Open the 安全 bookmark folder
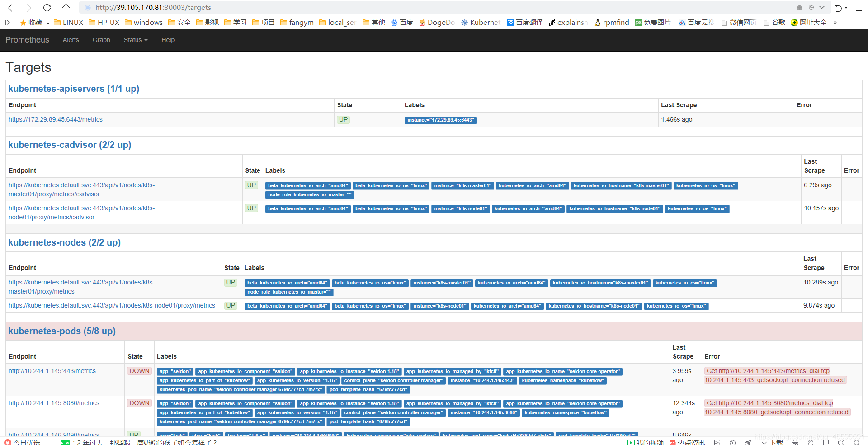The image size is (868, 445). click(x=179, y=22)
